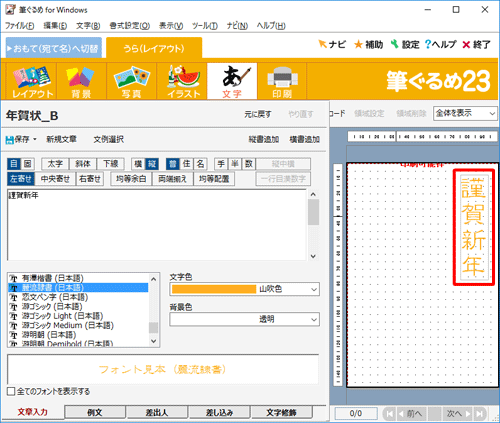Image resolution: width=500 pixels, height=423 pixels.
Task: Align text 左寄せ left
Action: click(21, 179)
